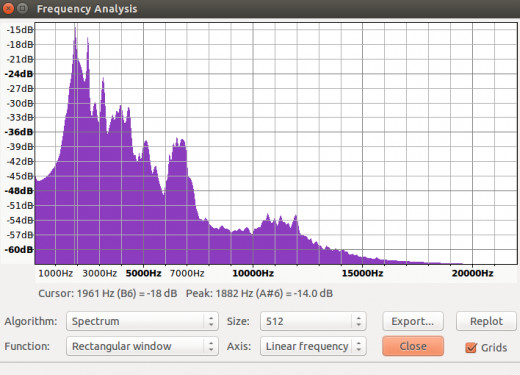Screen dimensions: 520x375
Task: Open the Size dropdown showing 512
Action: click(x=313, y=321)
